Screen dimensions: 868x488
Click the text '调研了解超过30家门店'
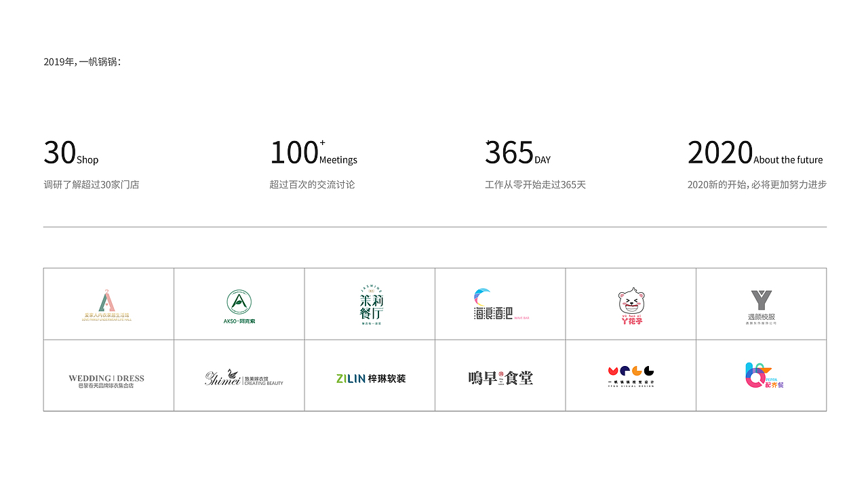pos(92,184)
